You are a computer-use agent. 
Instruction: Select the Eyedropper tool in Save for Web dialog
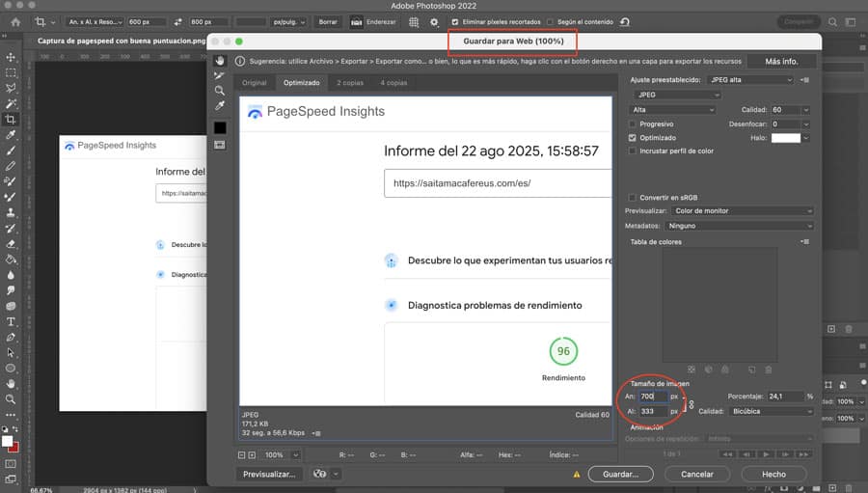click(x=220, y=105)
